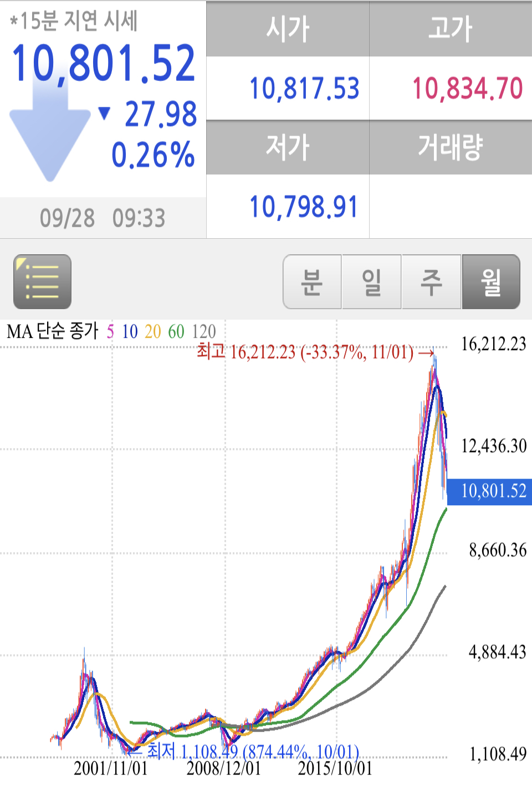This screenshot has height=785, width=532.
Task: Tap the 고가 header cell
Action: click(451, 28)
